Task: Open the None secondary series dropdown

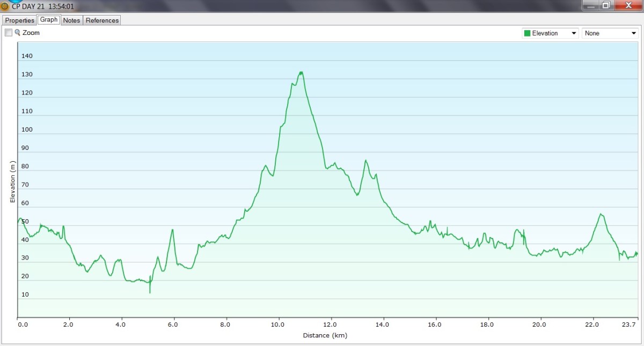Action: [x=633, y=33]
